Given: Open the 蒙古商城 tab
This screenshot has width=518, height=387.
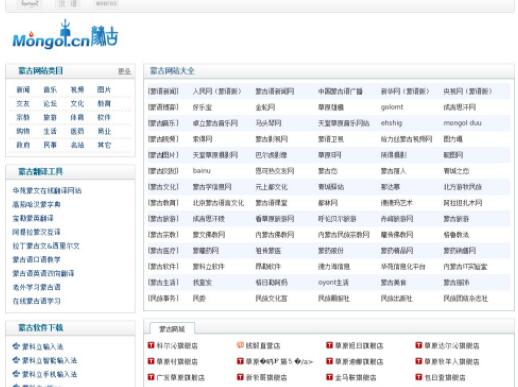Looking at the screenshot, I should tap(172, 329).
